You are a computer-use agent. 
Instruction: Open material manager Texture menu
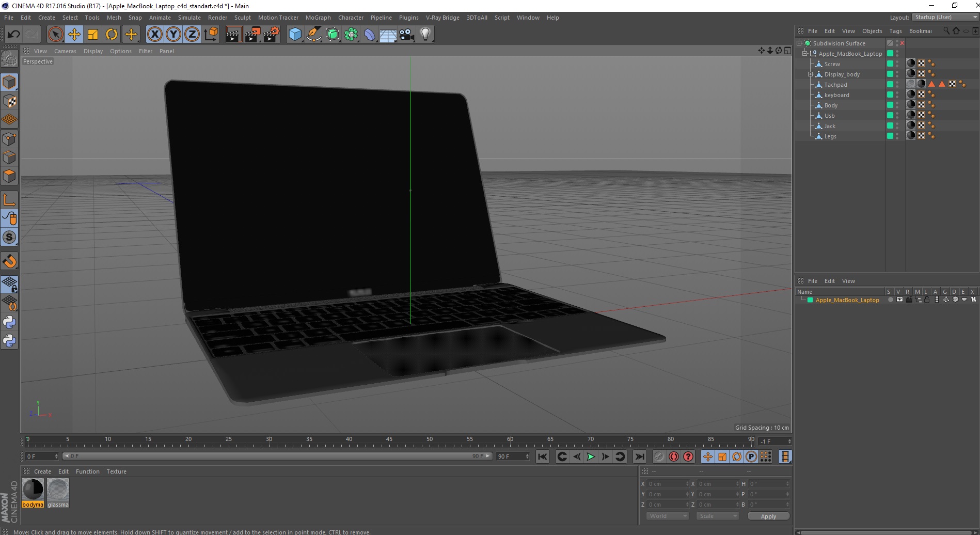tap(116, 471)
